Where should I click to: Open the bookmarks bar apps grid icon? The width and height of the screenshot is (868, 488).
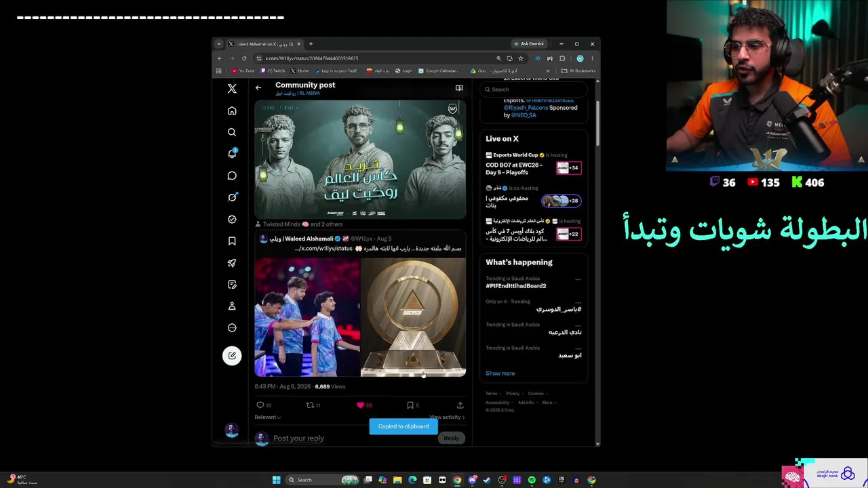tap(219, 70)
